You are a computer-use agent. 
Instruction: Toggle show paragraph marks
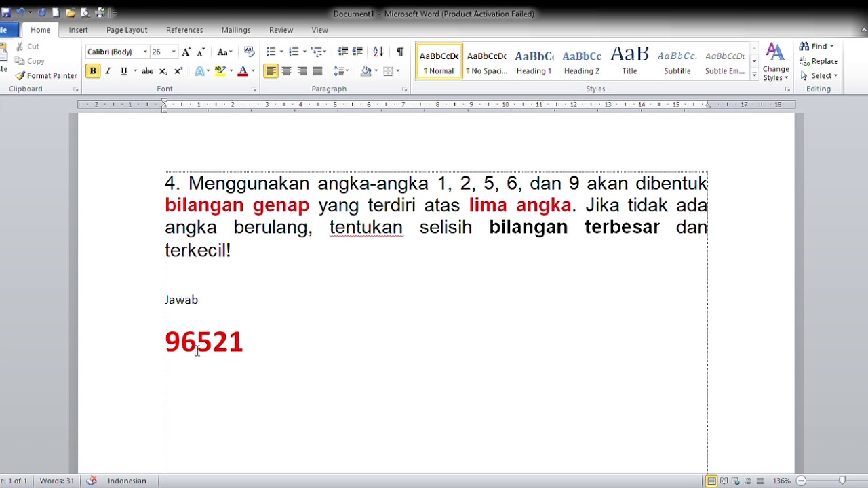click(x=400, y=52)
